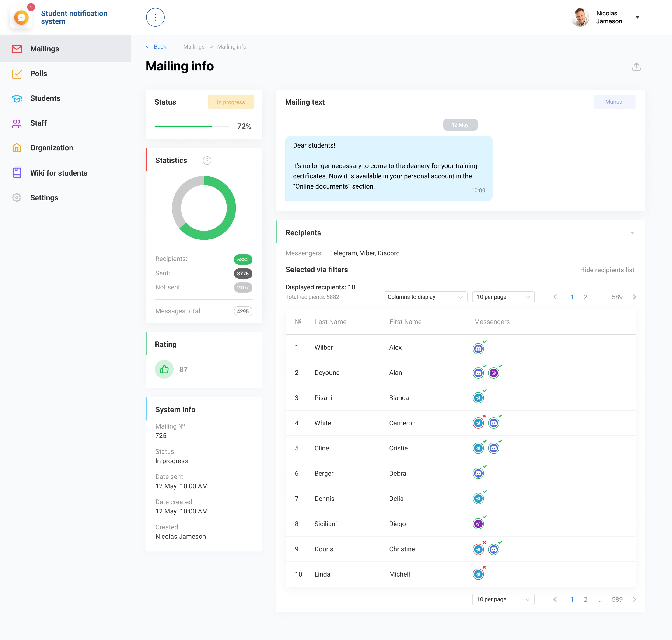
Task: Click the 72% mailing progress bar
Action: click(x=192, y=127)
